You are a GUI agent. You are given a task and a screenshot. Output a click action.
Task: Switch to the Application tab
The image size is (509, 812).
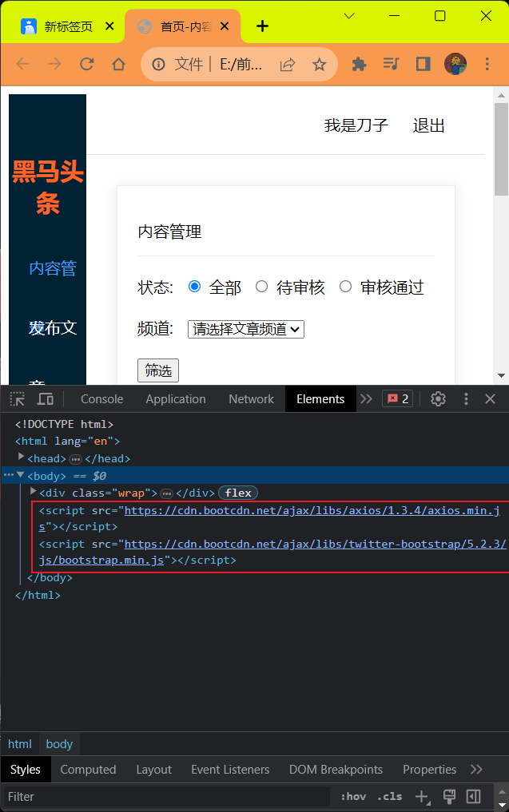(176, 399)
